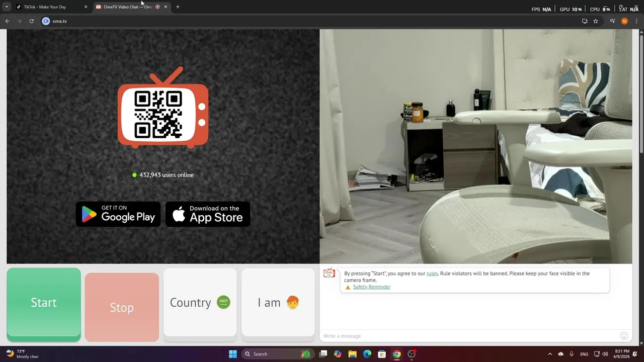Click the camera site info icon in address bar

46,21
